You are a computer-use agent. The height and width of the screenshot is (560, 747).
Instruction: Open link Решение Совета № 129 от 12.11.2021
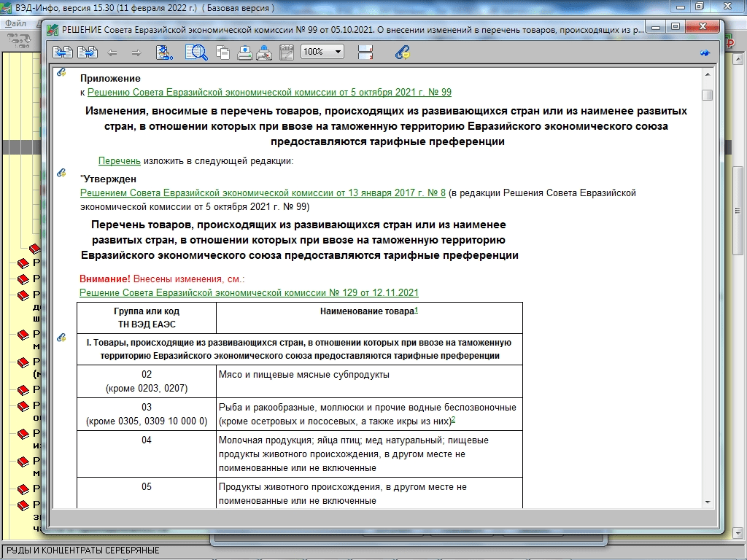[249, 293]
